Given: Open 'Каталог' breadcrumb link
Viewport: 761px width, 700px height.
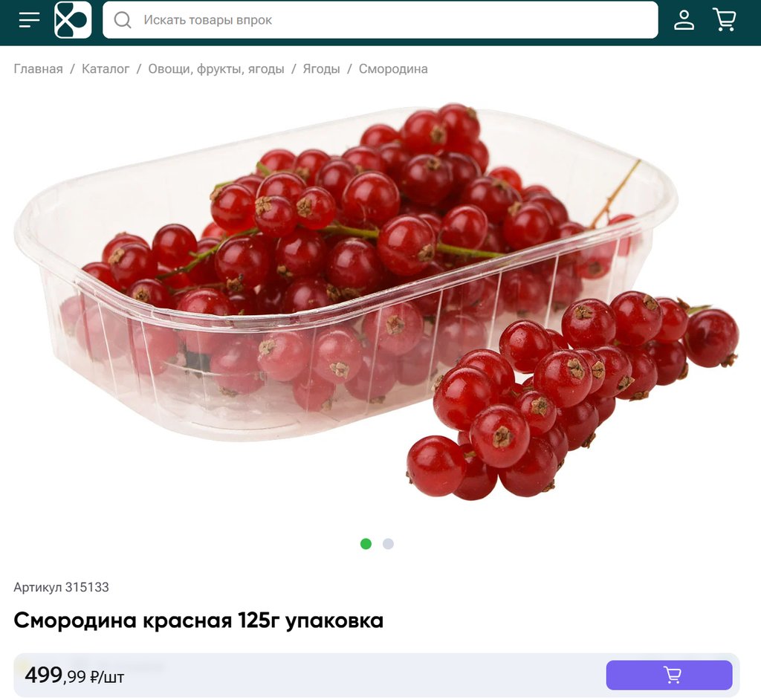Looking at the screenshot, I should (x=106, y=69).
